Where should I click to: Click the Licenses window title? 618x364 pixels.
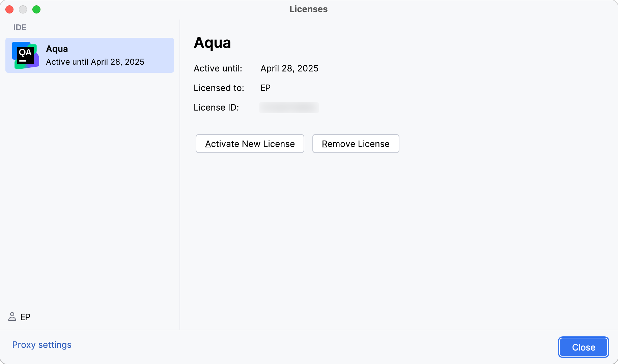tap(309, 9)
